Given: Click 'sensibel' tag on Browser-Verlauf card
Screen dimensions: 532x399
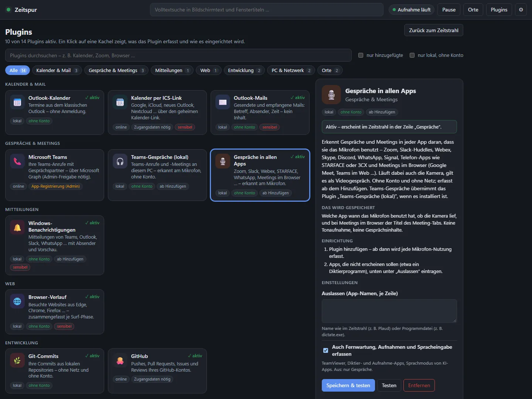Looking at the screenshot, I should pyautogui.click(x=64, y=327).
